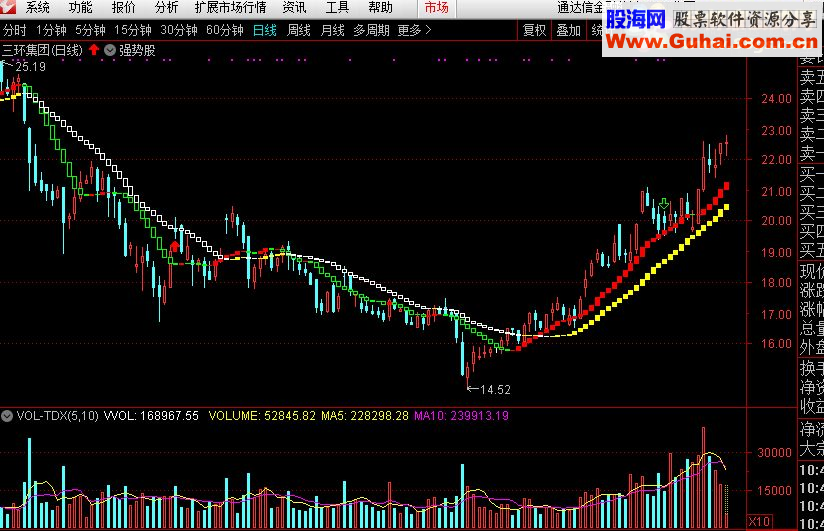Click the 25.19 high price label
Viewport: 824px width, 531px height.
click(30, 67)
